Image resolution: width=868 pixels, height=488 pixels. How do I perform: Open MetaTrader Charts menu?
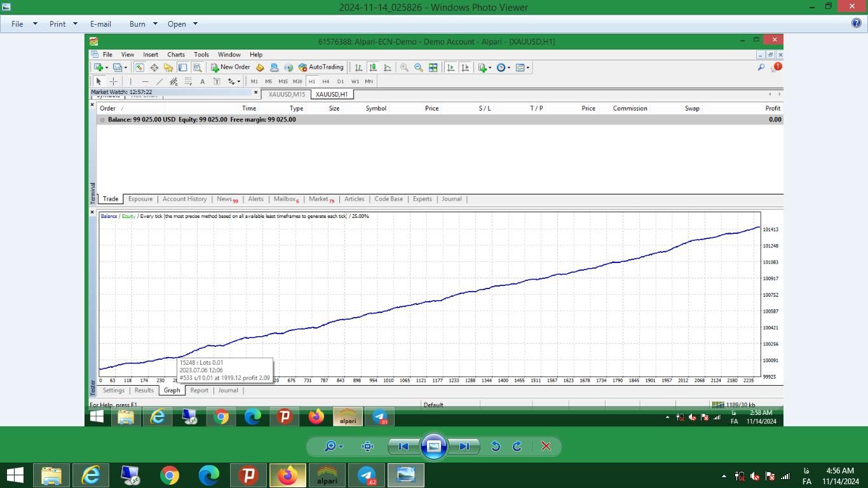pos(176,55)
